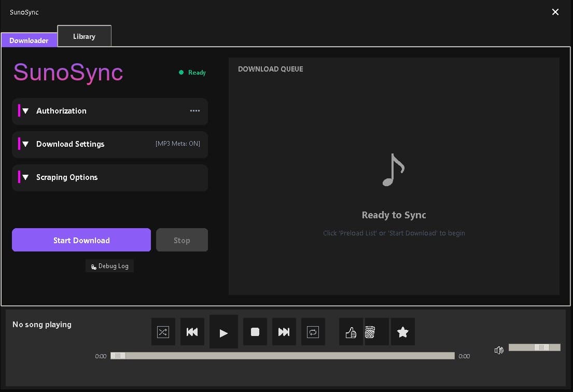Toggle the MP3 Meta setting
The height and width of the screenshot is (392, 573).
point(178,144)
